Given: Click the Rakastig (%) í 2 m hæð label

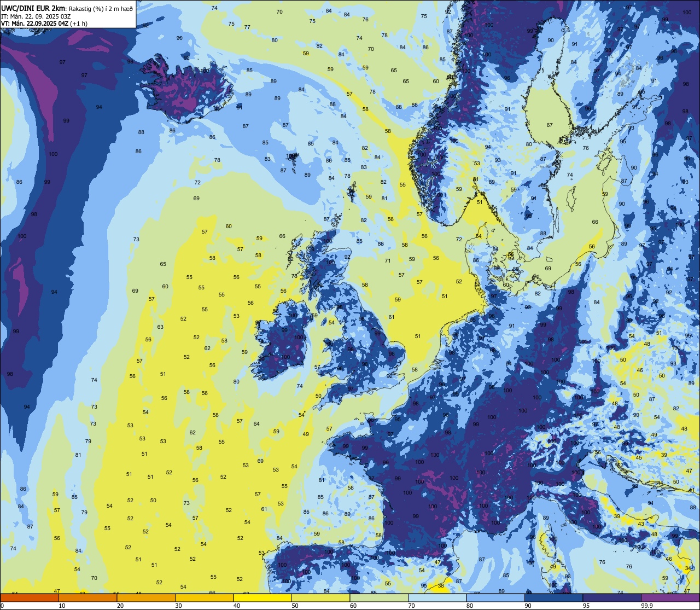Looking at the screenshot, I should (100, 8).
